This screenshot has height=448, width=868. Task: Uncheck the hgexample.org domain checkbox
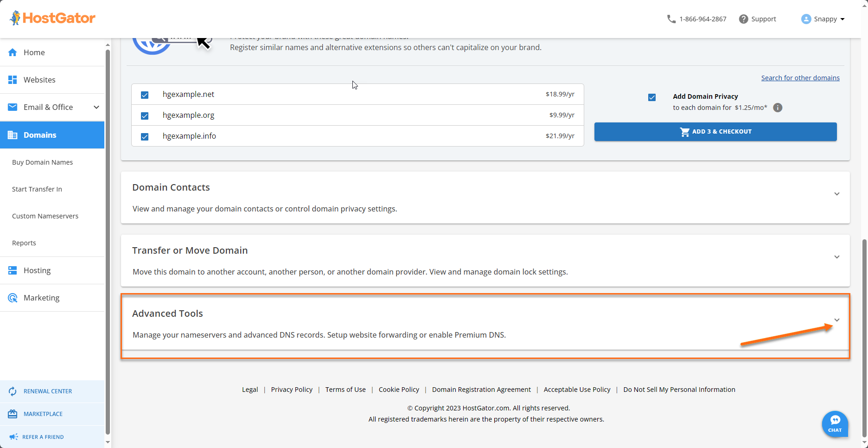pos(145,115)
